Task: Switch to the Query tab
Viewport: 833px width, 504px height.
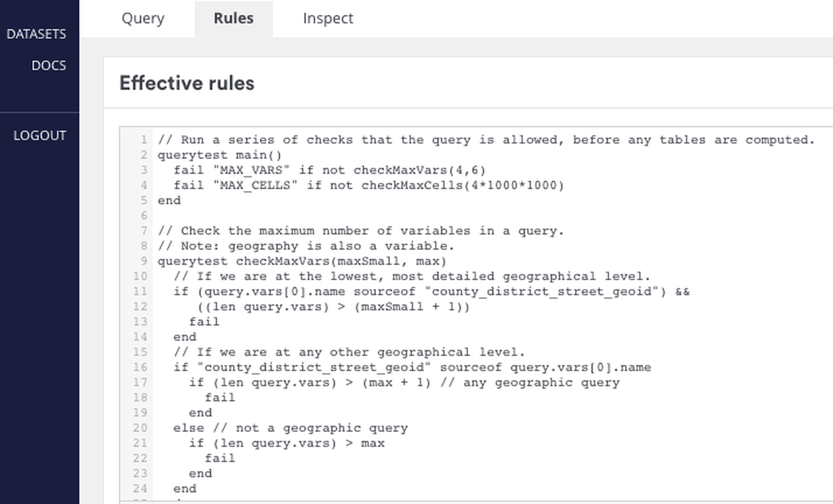Action: tap(143, 18)
